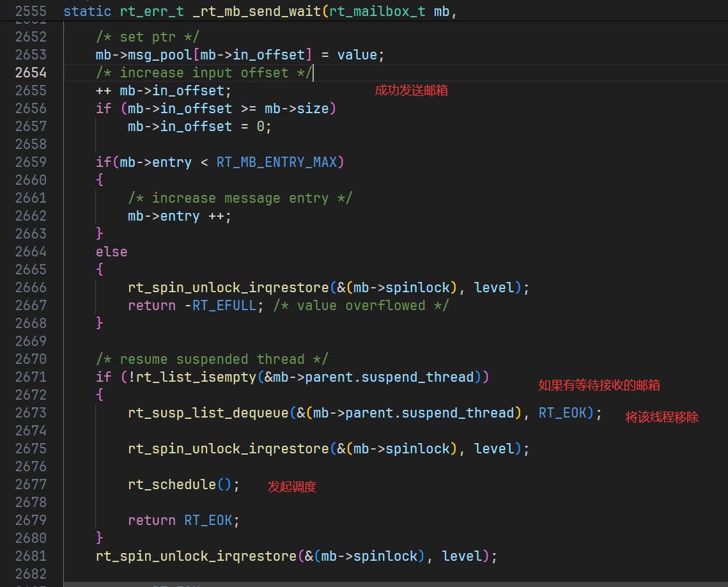
Task: Click line number 2659
Action: point(31,162)
